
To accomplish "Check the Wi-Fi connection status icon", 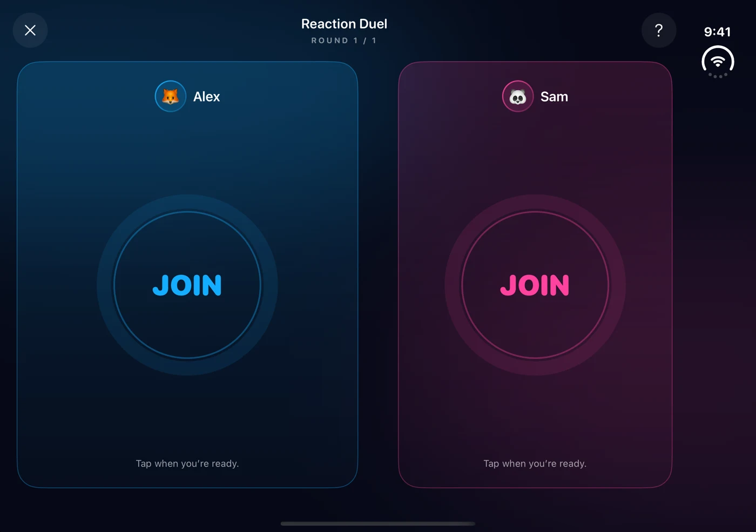I will coord(718,62).
